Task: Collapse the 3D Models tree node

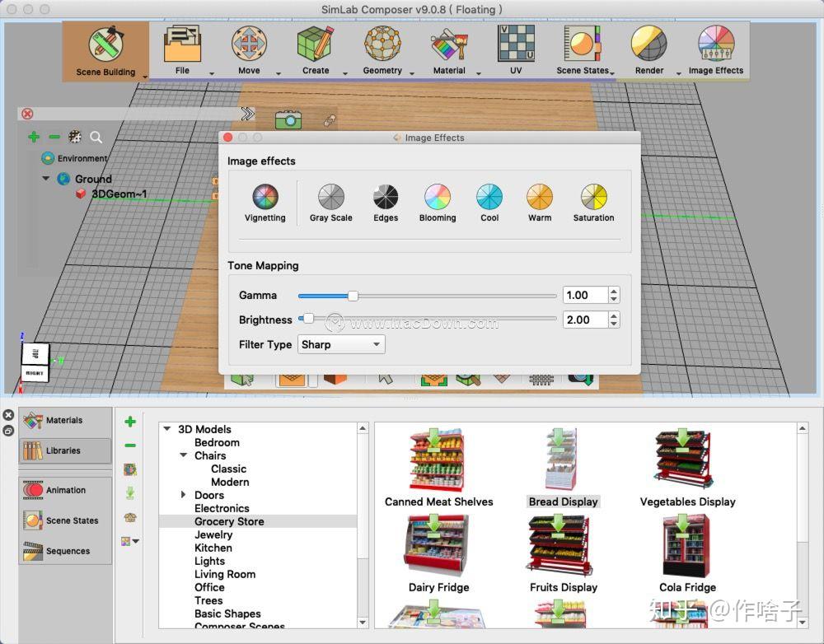Action: [x=167, y=429]
